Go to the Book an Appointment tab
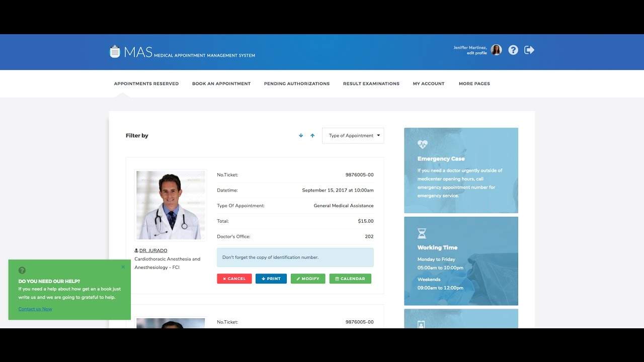Screen dimensions: 644x362 coord(221,84)
